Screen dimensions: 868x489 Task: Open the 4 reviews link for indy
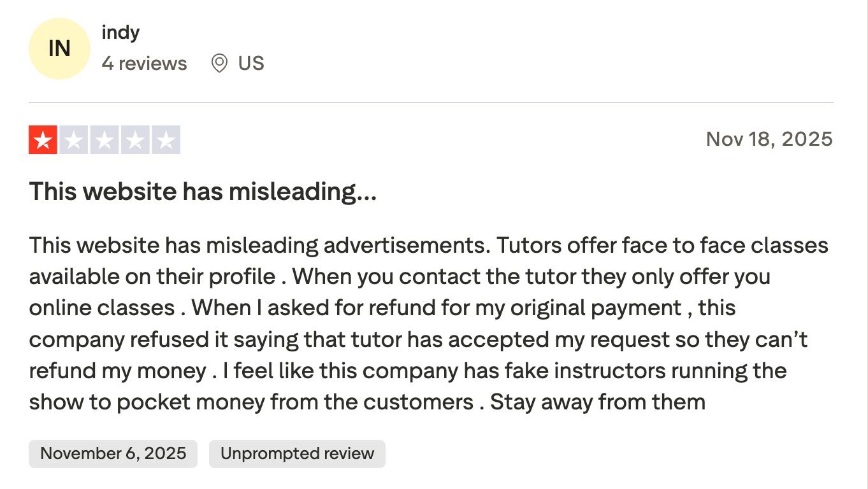point(144,63)
